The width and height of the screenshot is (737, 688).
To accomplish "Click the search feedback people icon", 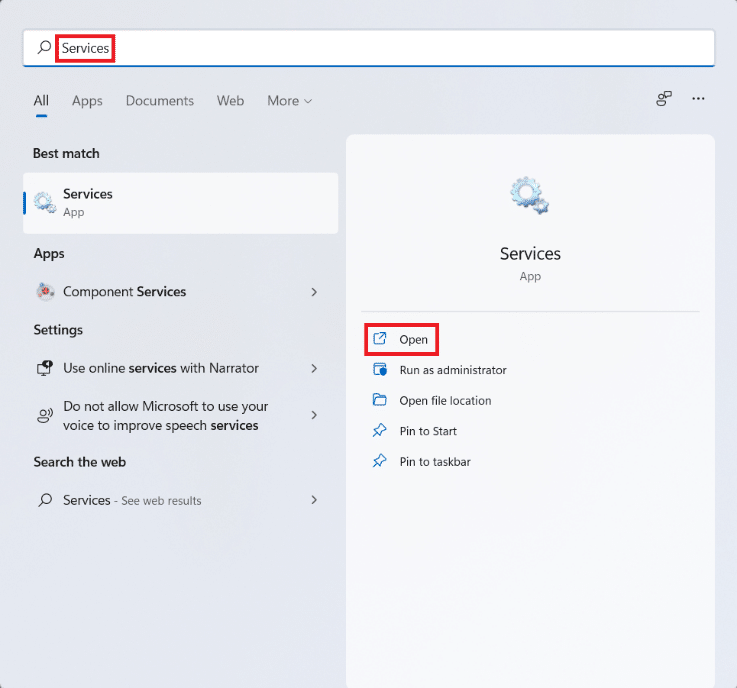I will (663, 99).
